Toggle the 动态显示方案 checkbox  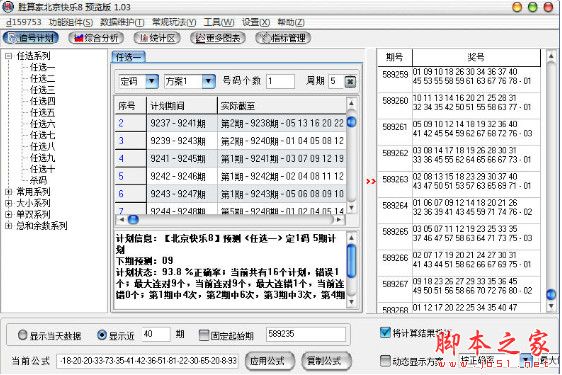pos(385,360)
